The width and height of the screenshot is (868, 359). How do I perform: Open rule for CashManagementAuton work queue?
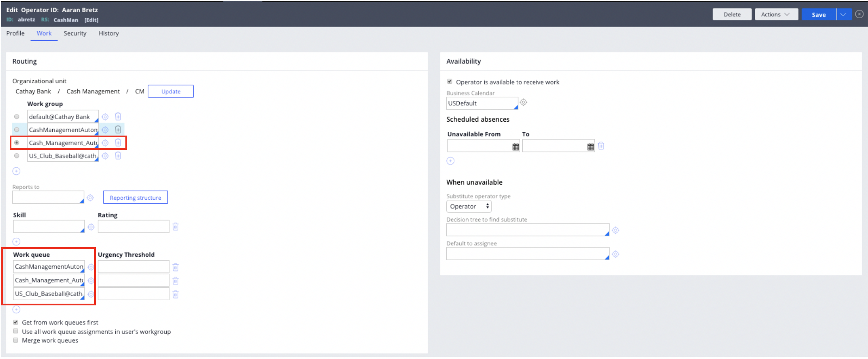pos(91,267)
